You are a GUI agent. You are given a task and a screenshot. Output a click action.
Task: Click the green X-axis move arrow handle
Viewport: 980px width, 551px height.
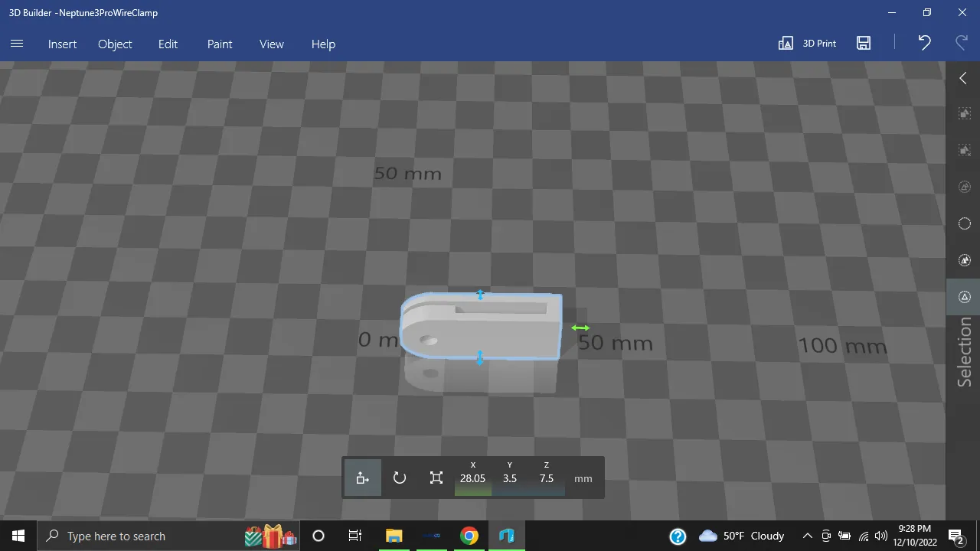580,328
